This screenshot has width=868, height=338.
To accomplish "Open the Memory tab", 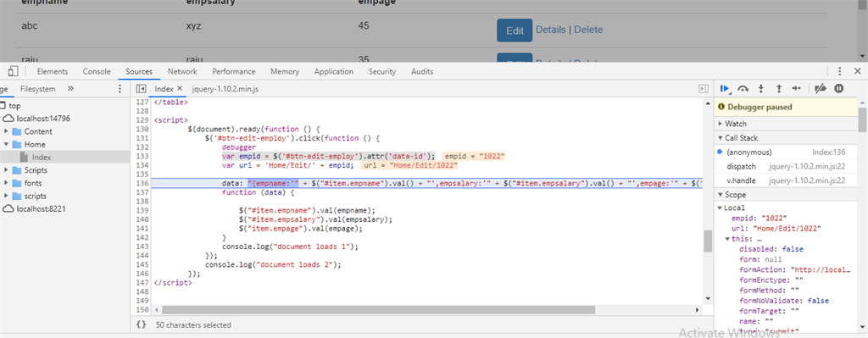I will click(285, 71).
